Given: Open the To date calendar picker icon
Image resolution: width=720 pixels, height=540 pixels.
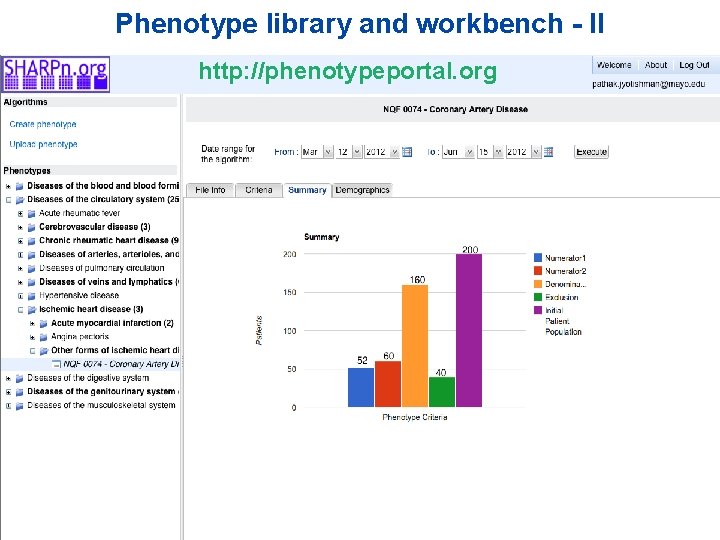Looking at the screenshot, I should point(548,152).
